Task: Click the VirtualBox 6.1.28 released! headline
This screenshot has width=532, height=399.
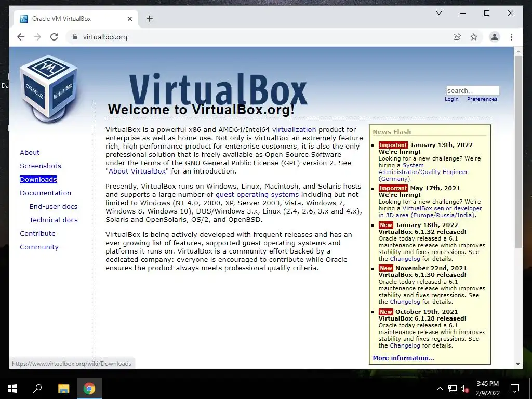Action: click(422, 318)
